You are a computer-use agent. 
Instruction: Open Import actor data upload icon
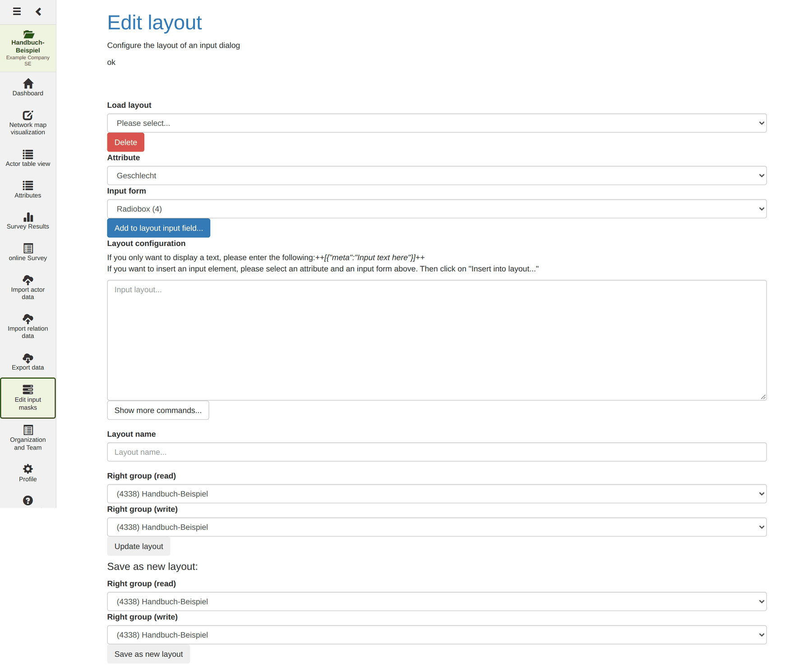pyautogui.click(x=28, y=280)
